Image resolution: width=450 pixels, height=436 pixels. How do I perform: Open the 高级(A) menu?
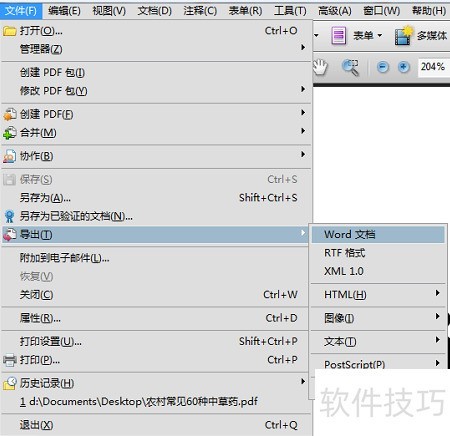pyautogui.click(x=335, y=11)
